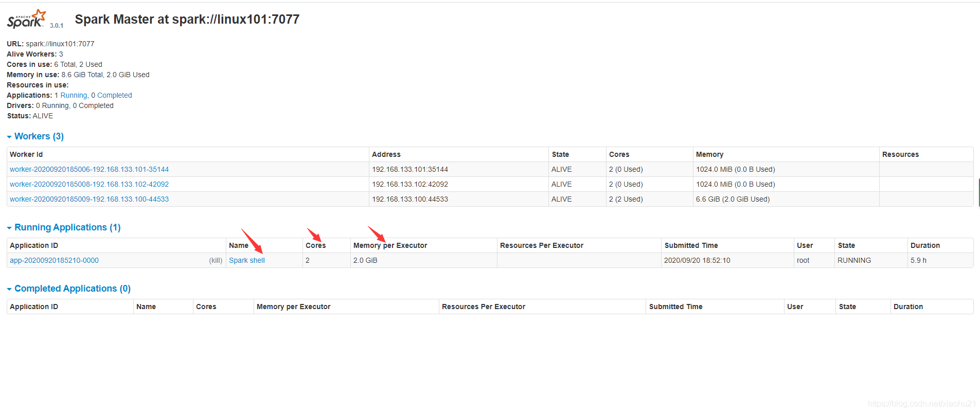Open worker link ending in 102-42092

point(89,184)
